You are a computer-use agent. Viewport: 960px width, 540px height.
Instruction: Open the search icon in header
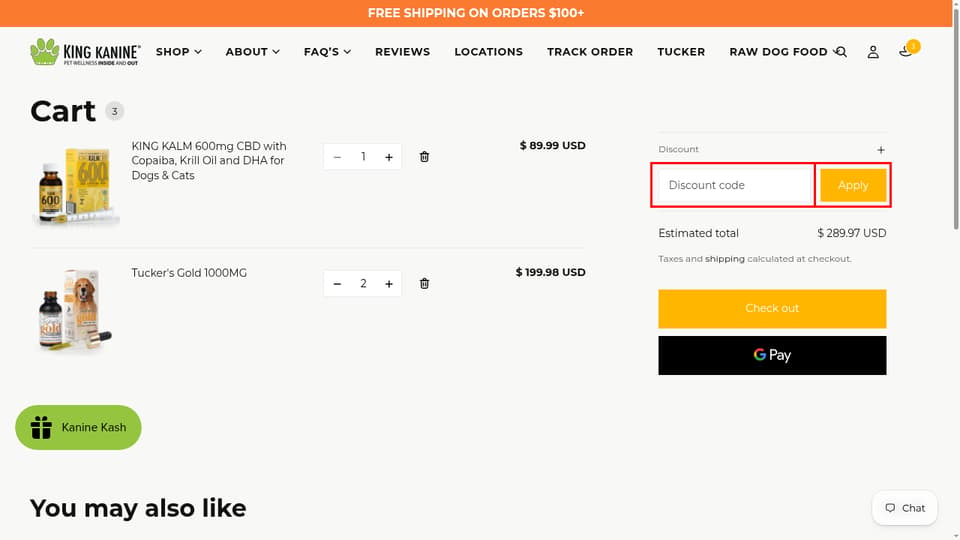(x=841, y=52)
